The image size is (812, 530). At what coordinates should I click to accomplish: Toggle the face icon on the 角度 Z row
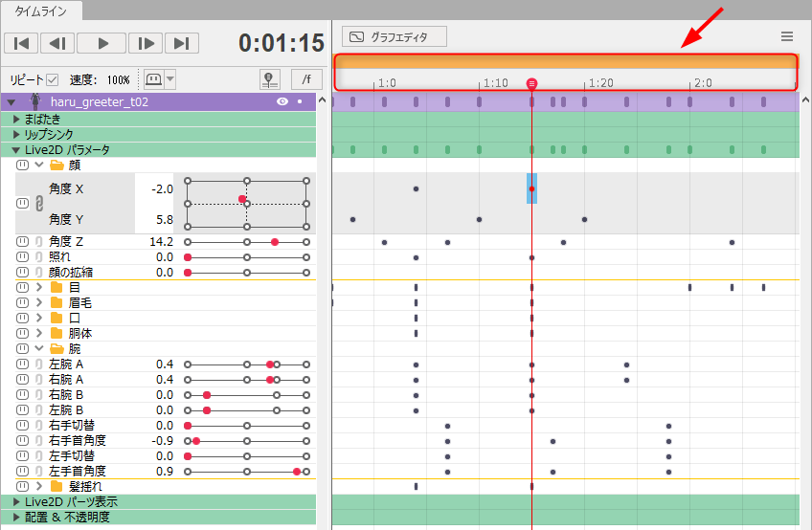tap(22, 242)
